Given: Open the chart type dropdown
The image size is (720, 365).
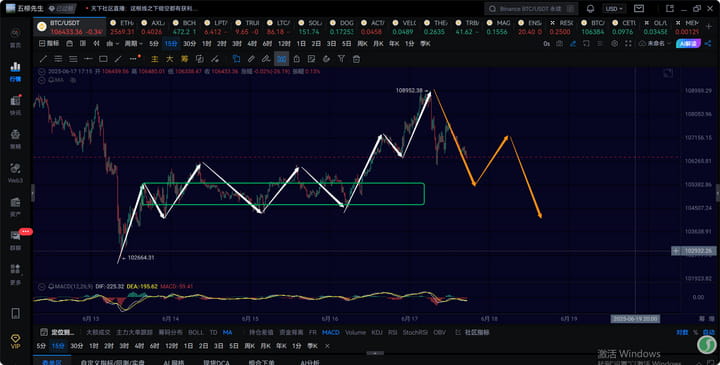Looking at the screenshot, I should [112, 44].
